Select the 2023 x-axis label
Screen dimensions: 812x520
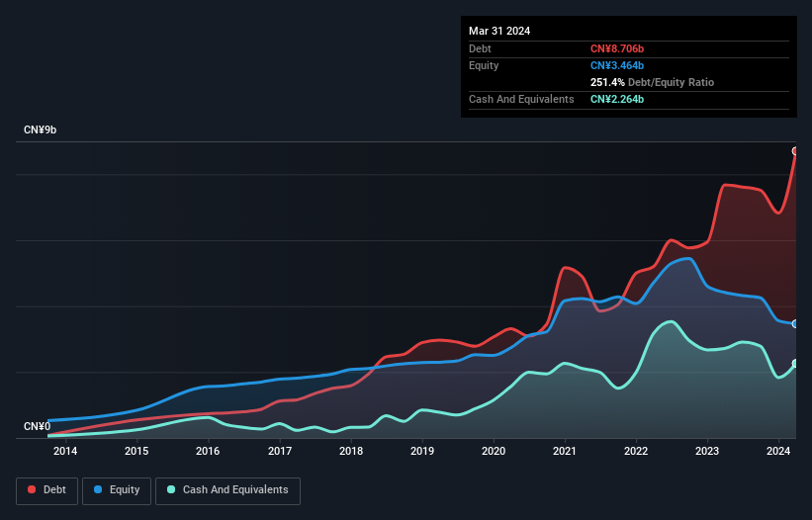[x=707, y=451]
